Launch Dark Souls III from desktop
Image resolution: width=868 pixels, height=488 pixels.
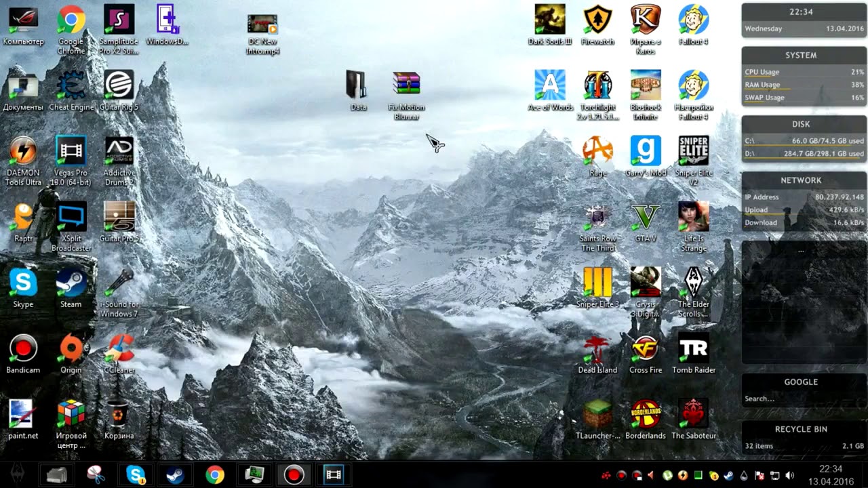550,26
